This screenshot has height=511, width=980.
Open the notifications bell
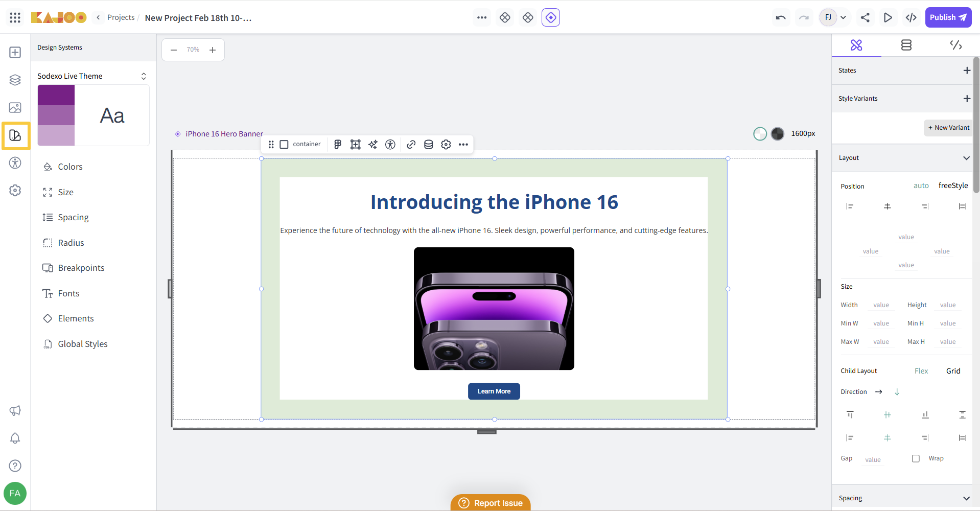coord(15,438)
